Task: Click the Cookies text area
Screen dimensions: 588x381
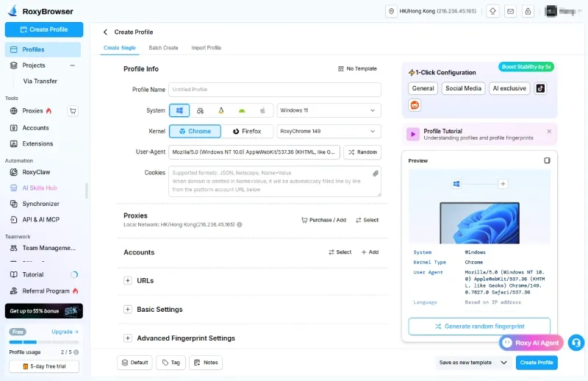Action: pos(275,181)
